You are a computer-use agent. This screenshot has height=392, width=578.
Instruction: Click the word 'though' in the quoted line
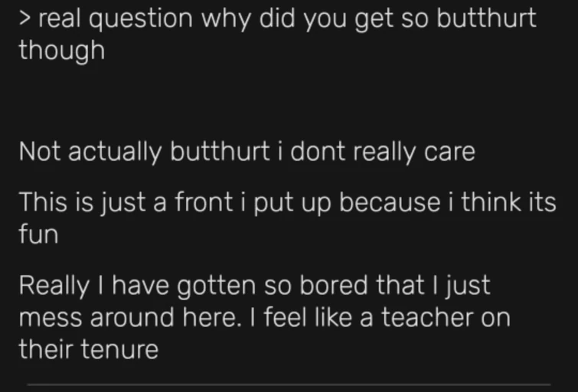pos(62,51)
